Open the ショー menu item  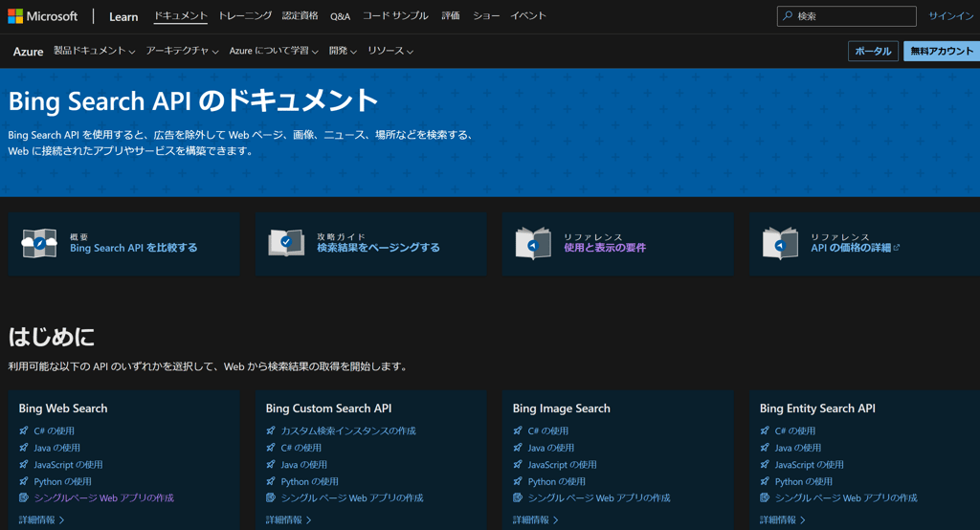click(486, 15)
